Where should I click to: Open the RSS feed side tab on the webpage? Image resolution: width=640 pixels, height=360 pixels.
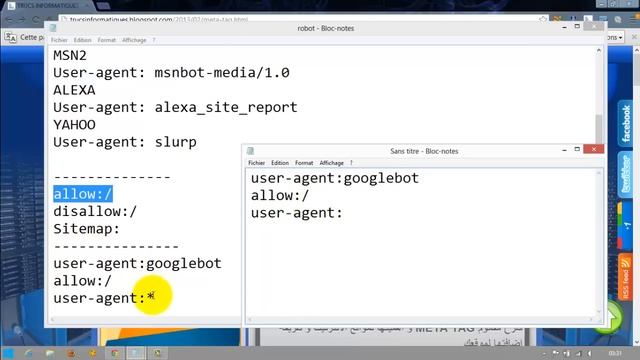(626, 278)
